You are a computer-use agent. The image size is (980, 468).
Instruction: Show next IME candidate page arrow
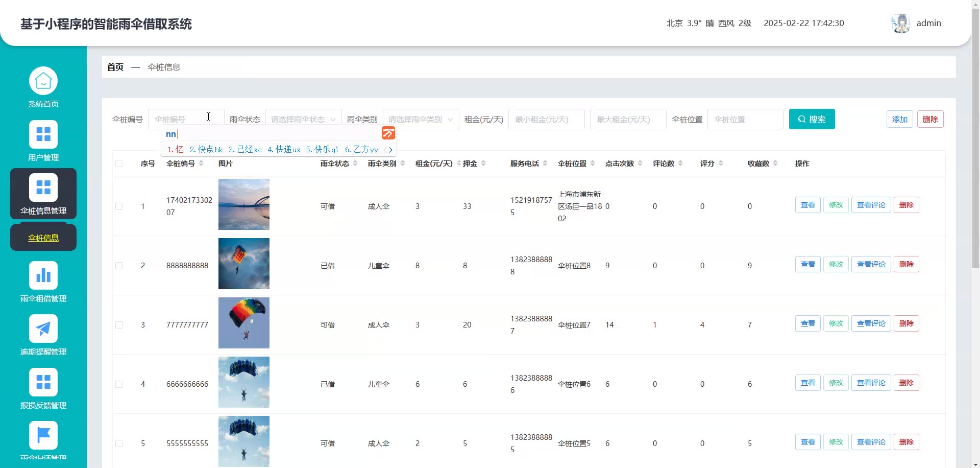tap(391, 150)
